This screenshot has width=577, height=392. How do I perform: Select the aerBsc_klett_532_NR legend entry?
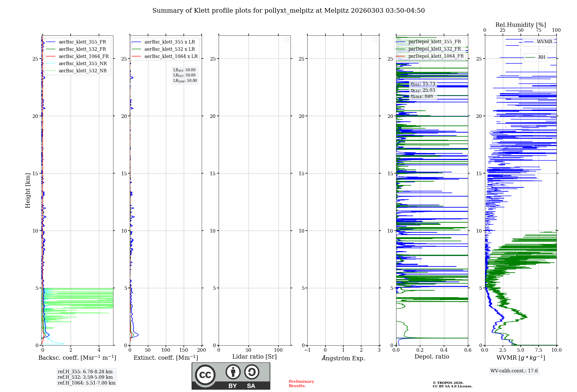click(x=83, y=71)
